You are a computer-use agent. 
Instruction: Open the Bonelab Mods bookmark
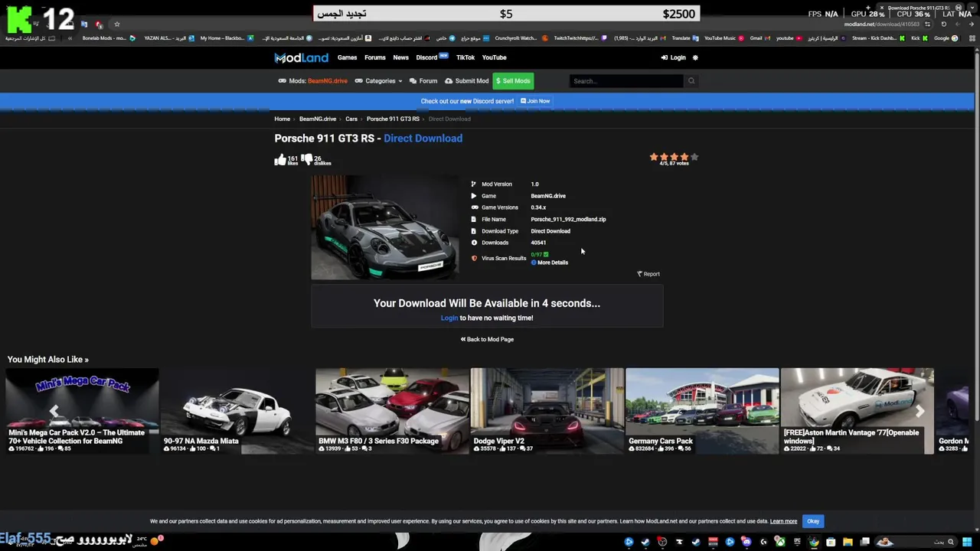tap(108, 37)
